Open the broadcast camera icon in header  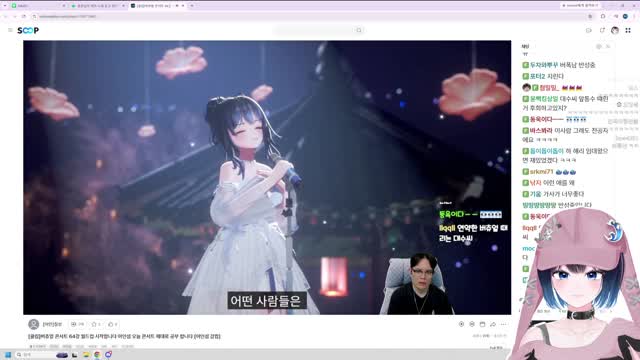pyautogui.click(x=589, y=30)
